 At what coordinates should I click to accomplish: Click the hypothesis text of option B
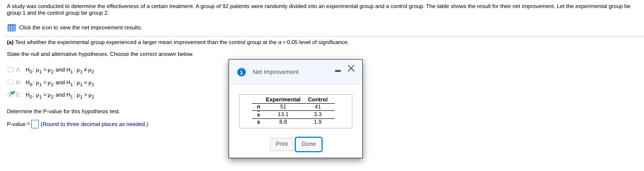[60, 83]
